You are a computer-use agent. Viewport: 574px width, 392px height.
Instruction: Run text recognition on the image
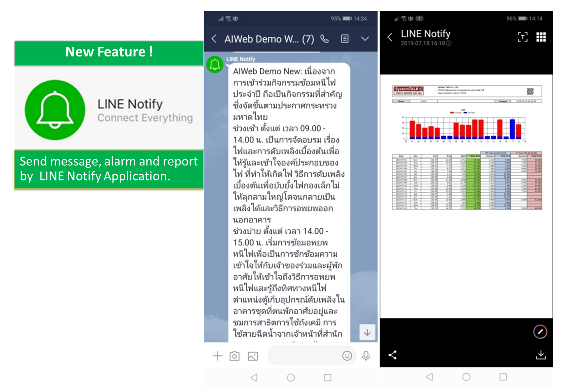(523, 37)
